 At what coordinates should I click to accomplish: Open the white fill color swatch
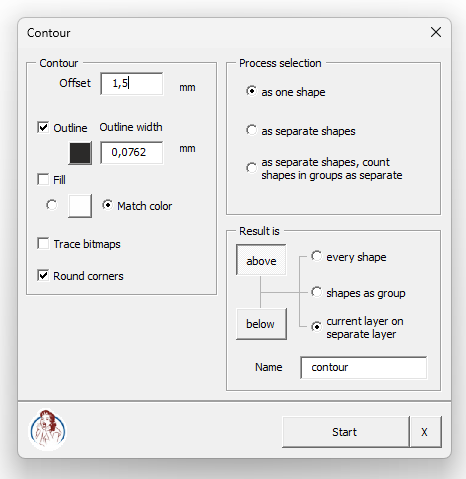pos(80,206)
